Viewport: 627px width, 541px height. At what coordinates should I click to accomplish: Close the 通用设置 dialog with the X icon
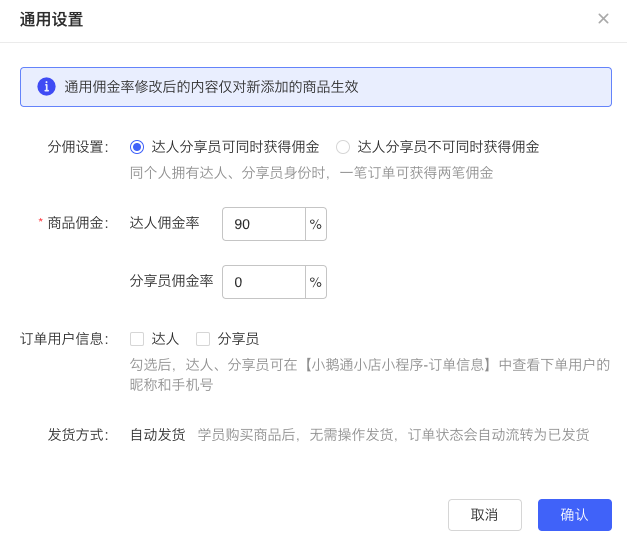pyautogui.click(x=603, y=18)
